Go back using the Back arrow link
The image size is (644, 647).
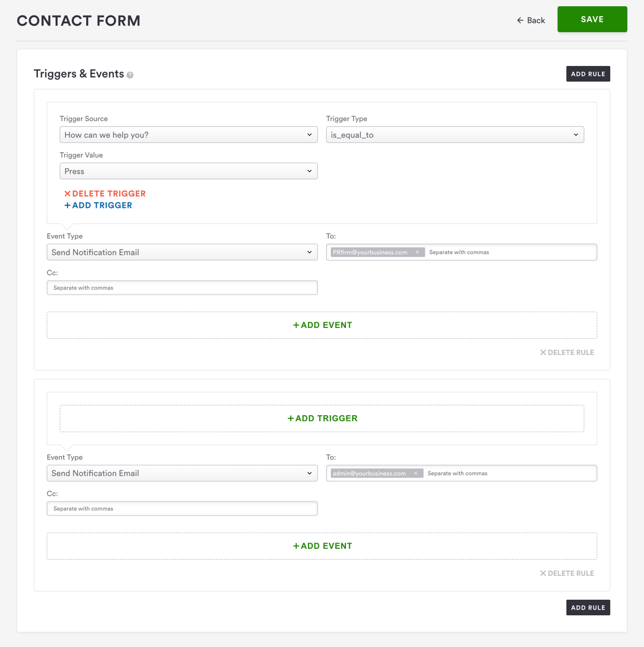coord(531,20)
